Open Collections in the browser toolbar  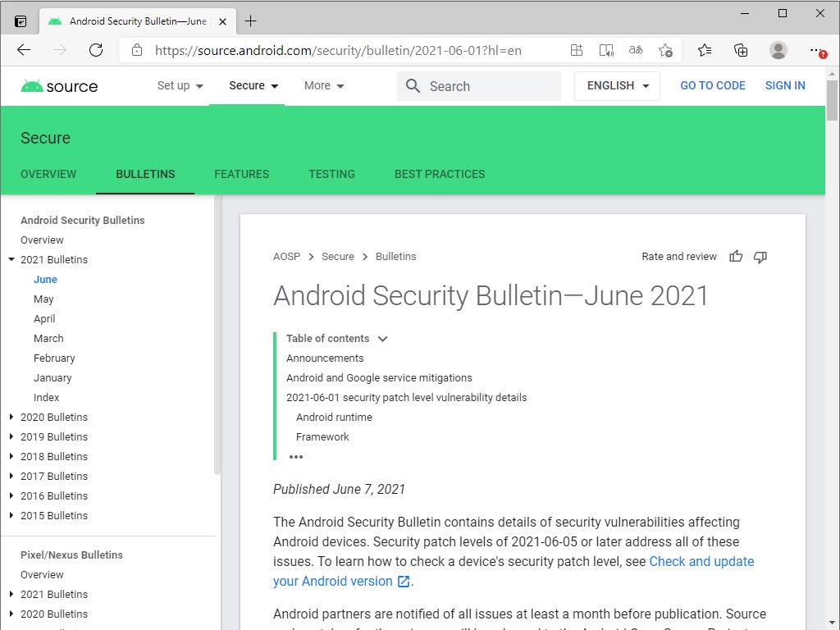coord(741,50)
